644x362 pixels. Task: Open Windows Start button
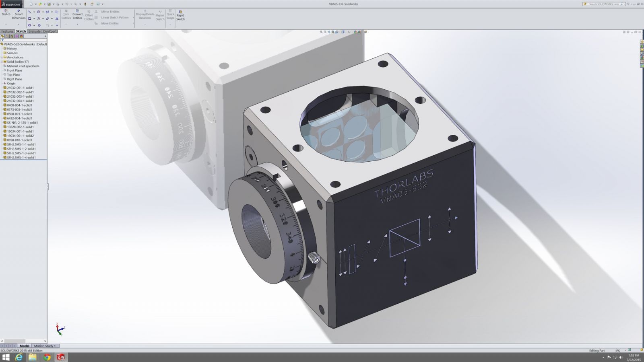pos(6,357)
